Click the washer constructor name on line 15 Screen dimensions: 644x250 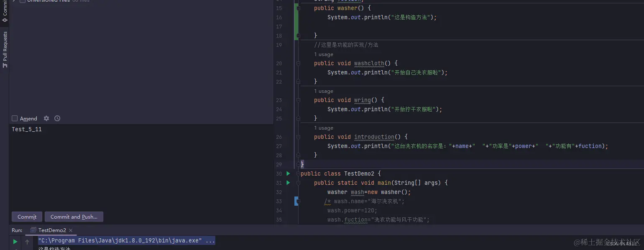click(347, 8)
